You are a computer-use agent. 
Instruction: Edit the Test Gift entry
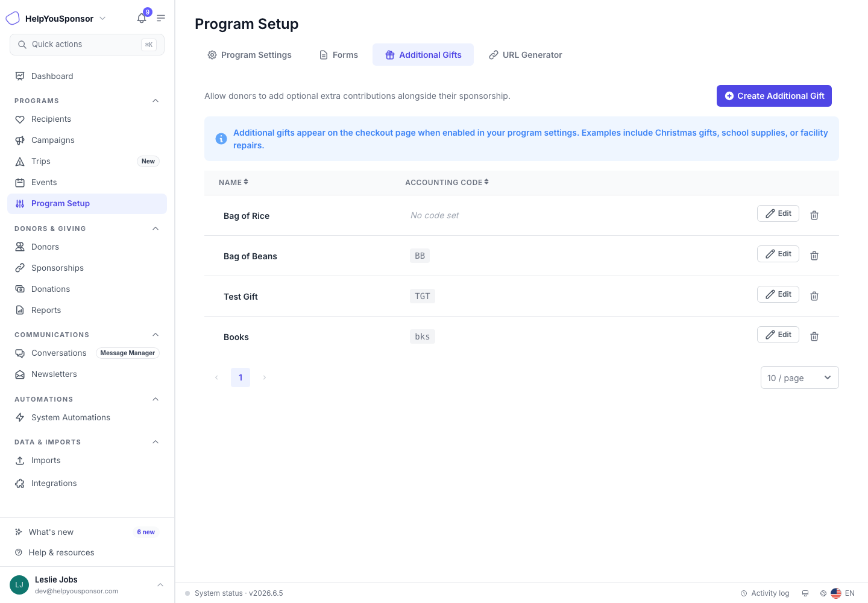(778, 294)
